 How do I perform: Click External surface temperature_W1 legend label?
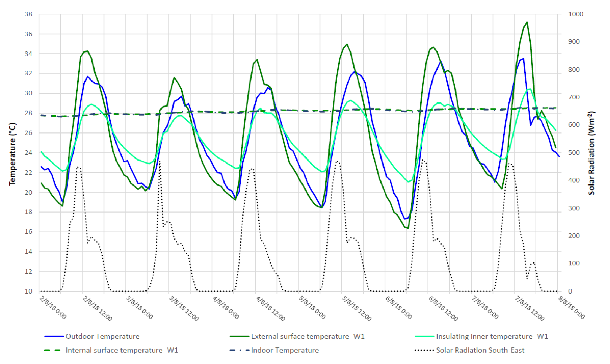coord(307,336)
